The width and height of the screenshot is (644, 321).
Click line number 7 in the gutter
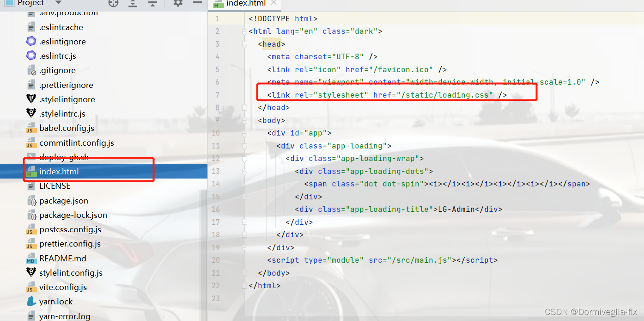pyautogui.click(x=218, y=95)
